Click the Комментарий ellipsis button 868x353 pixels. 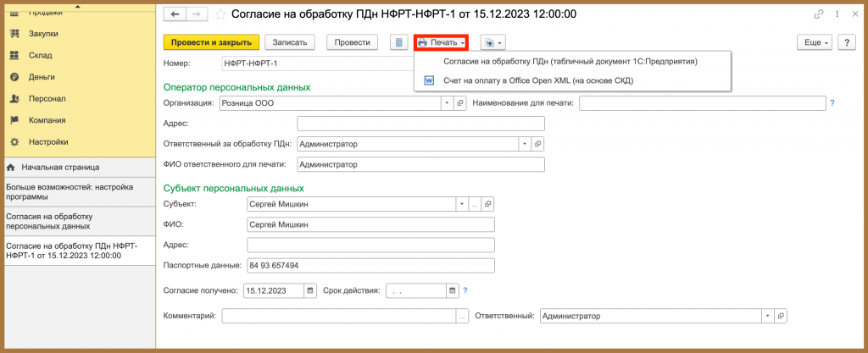click(x=462, y=316)
